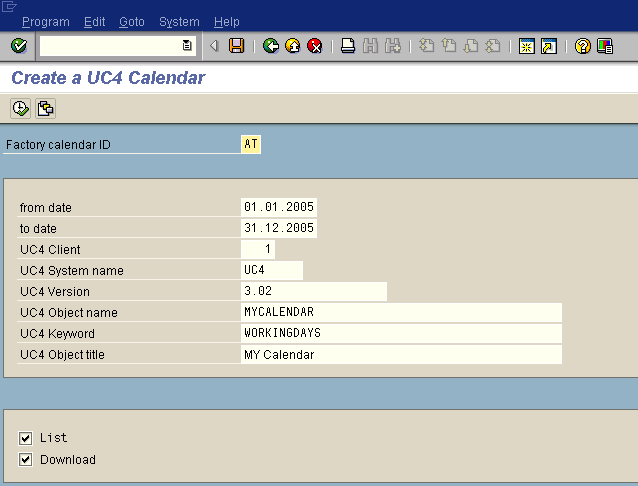Screen dimensions: 638x486
Task: Click the Factory calendar ID field
Action: coord(251,145)
